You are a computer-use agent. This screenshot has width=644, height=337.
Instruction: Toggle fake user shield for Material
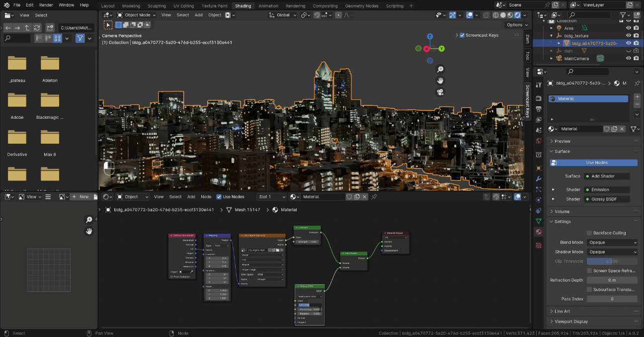pyautogui.click(x=607, y=129)
